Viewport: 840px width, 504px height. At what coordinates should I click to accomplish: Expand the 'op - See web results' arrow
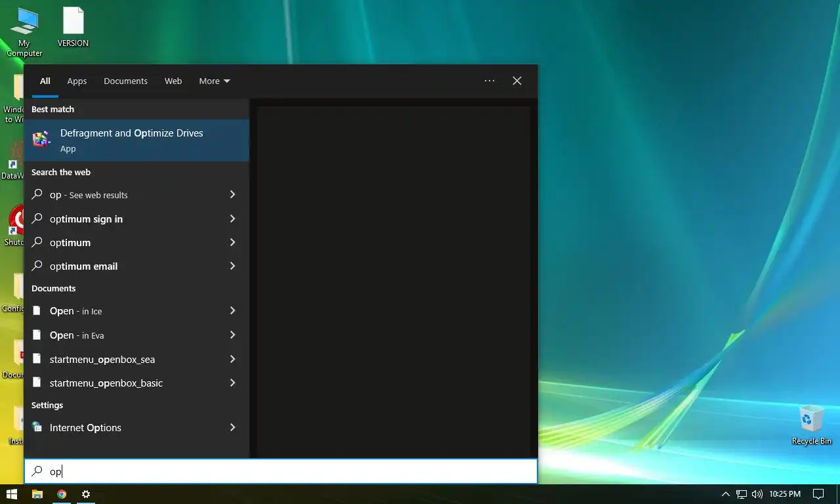click(232, 194)
